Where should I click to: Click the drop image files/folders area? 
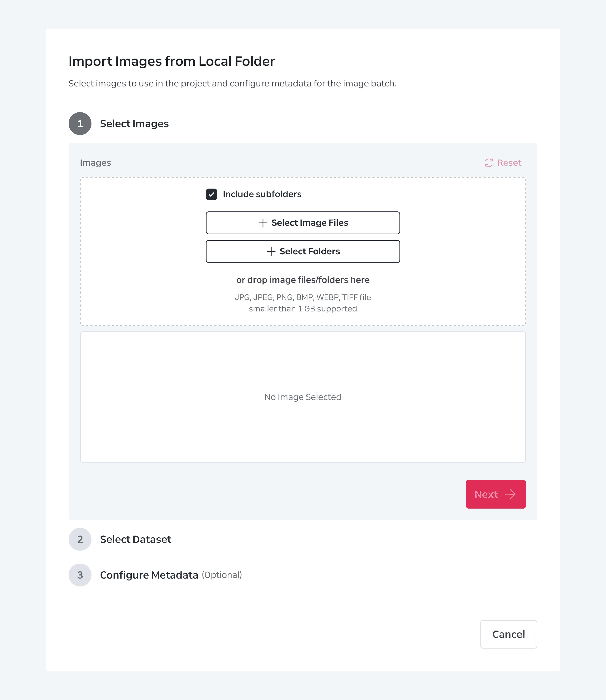coord(303,251)
